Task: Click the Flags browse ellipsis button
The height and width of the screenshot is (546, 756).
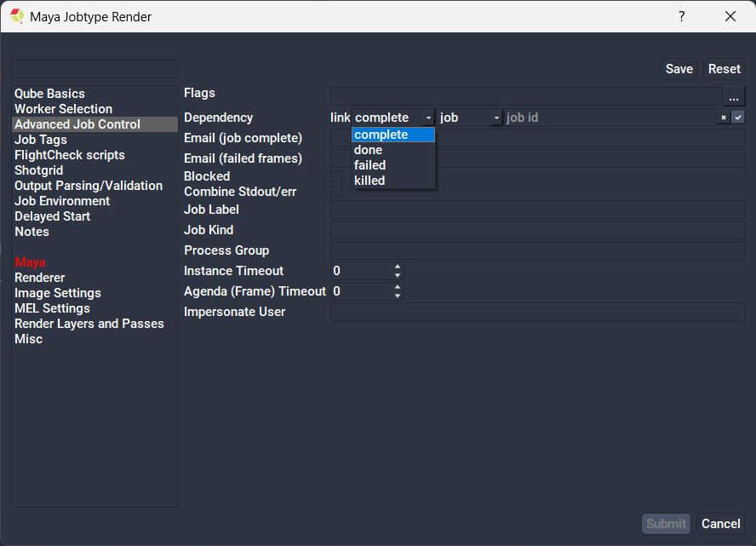Action: 734,97
